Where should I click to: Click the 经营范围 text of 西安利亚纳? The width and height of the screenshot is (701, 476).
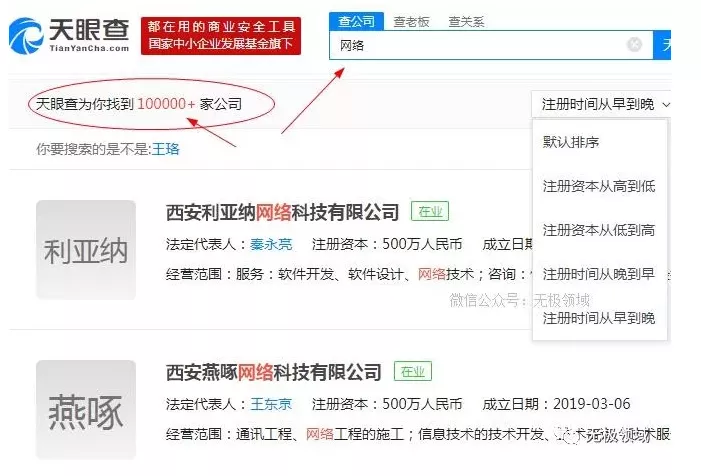(349, 274)
